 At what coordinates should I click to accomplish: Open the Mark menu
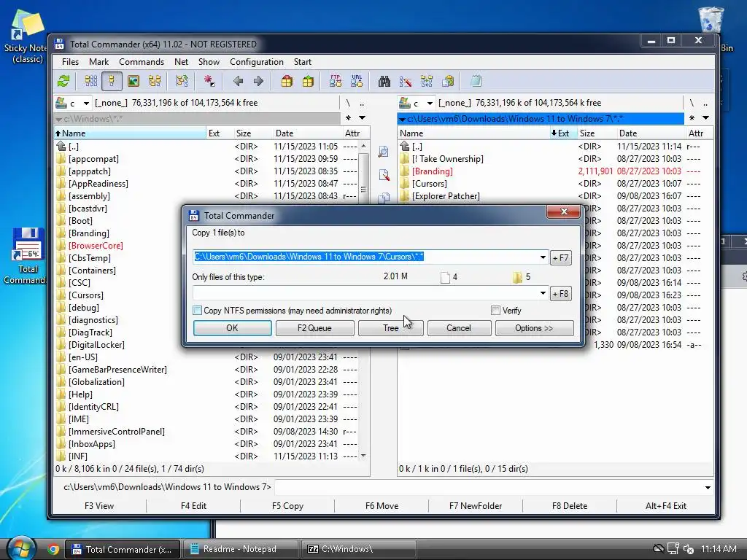[98, 62]
